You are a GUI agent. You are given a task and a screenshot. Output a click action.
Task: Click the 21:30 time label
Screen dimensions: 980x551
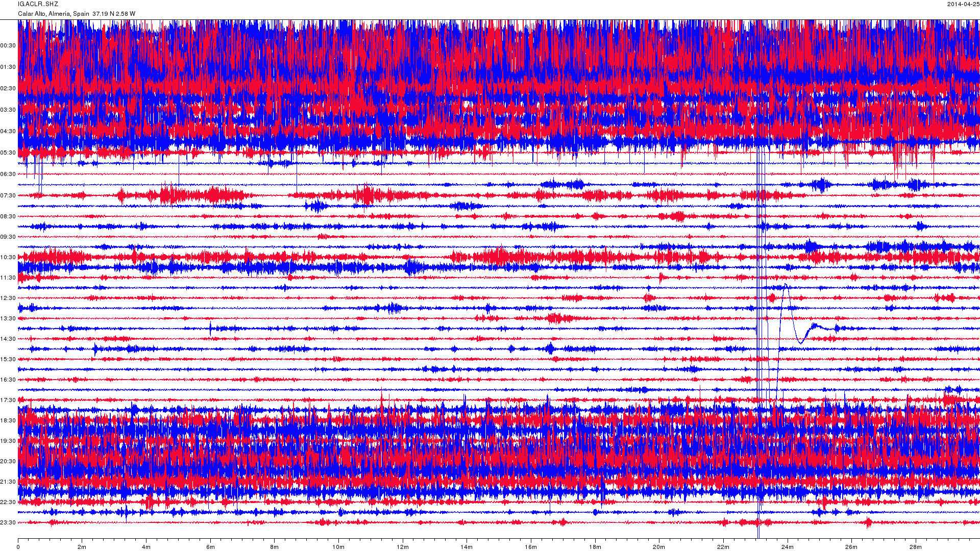point(8,482)
